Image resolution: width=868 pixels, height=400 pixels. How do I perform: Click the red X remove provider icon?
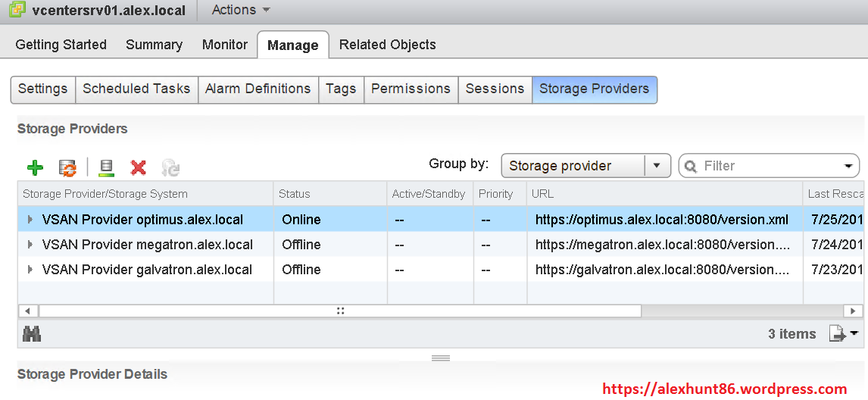coord(138,167)
